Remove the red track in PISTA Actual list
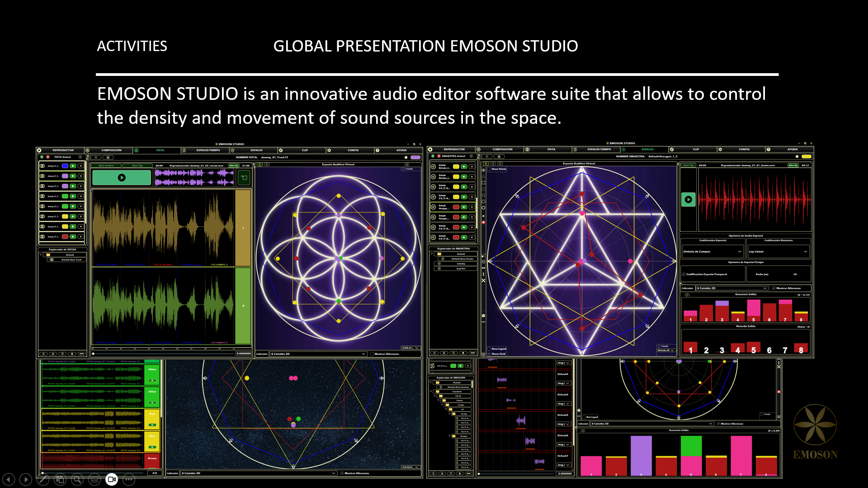Image resolution: width=868 pixels, height=488 pixels. (x=81, y=236)
